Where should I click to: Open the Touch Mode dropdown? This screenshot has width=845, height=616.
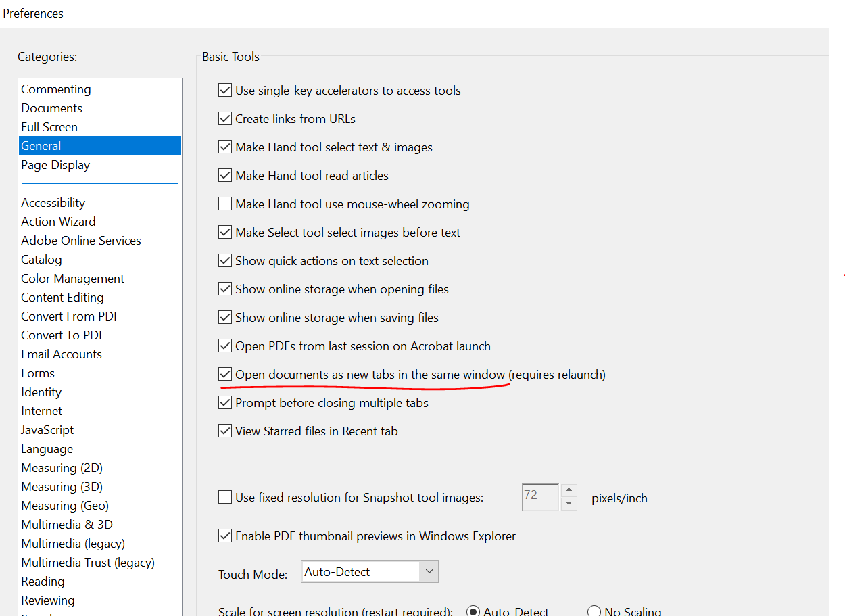[x=429, y=571]
